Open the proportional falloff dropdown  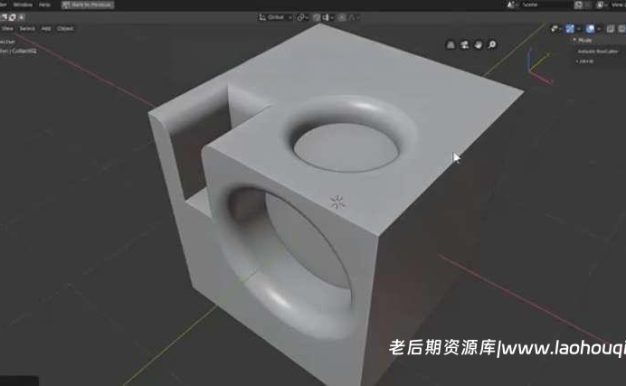tap(353, 17)
